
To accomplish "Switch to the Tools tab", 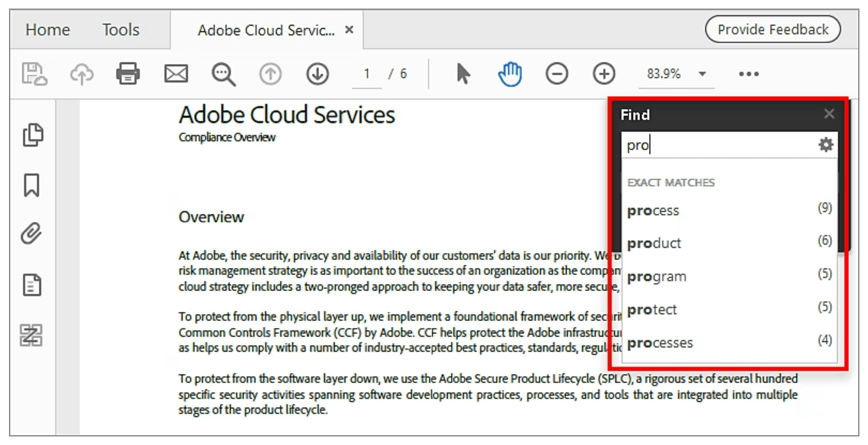I will click(x=121, y=30).
